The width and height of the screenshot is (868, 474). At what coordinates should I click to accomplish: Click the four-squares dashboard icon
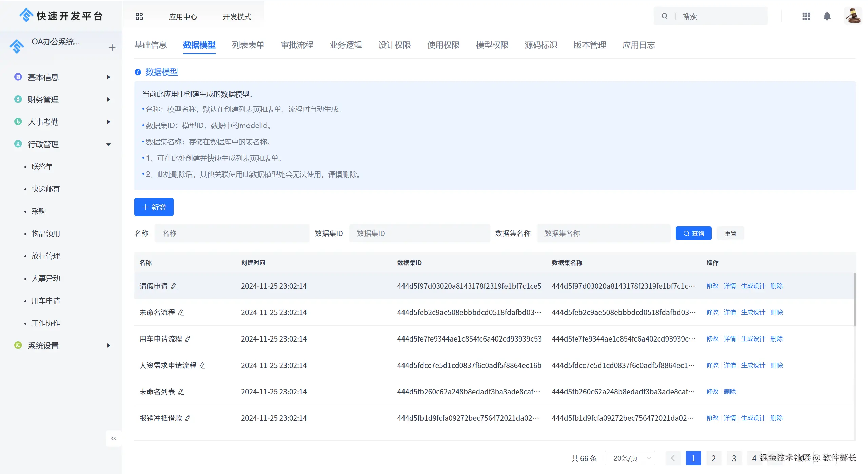pyautogui.click(x=139, y=16)
